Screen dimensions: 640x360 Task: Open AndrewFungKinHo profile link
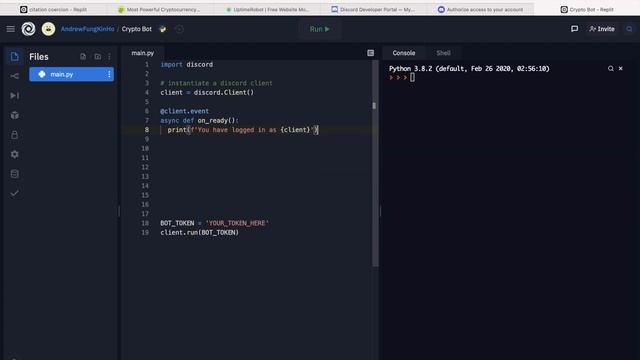tap(87, 29)
